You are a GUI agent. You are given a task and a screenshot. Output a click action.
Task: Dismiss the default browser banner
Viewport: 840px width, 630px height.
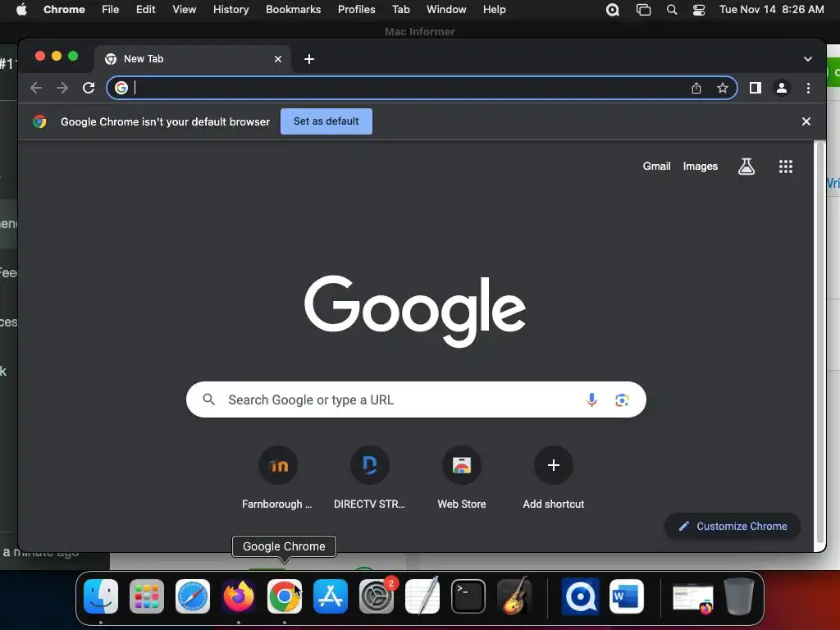click(x=806, y=121)
